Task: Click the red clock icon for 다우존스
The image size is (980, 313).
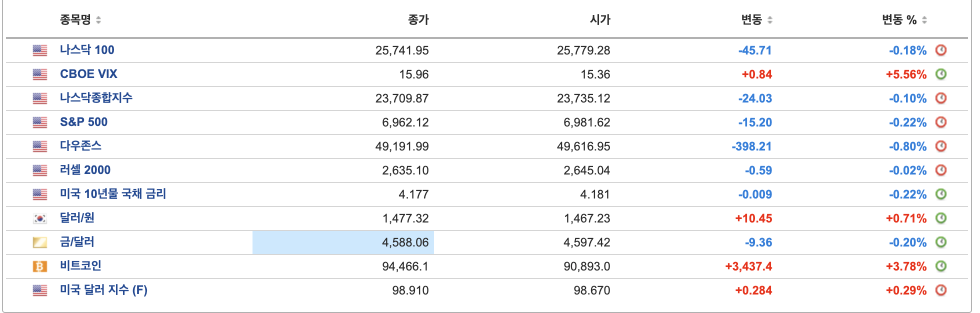Action: [x=940, y=146]
